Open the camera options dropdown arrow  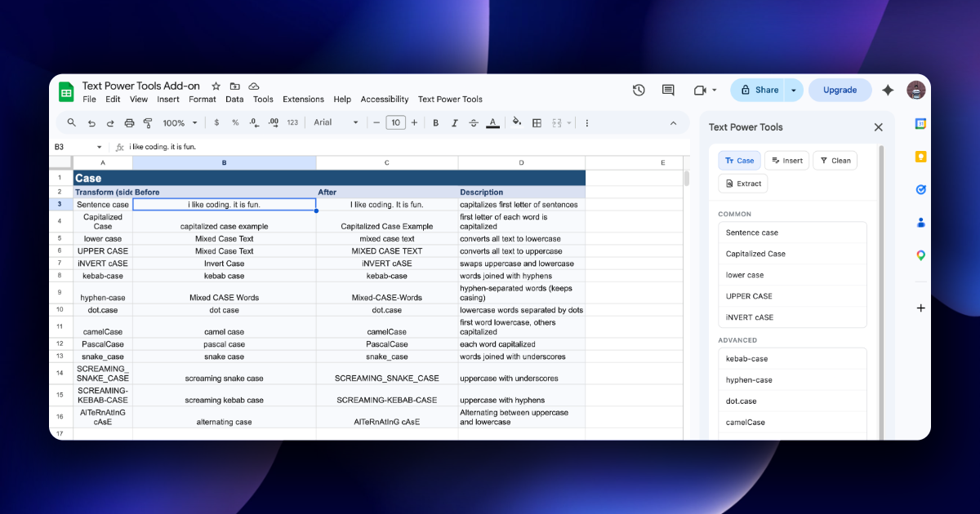pos(715,90)
